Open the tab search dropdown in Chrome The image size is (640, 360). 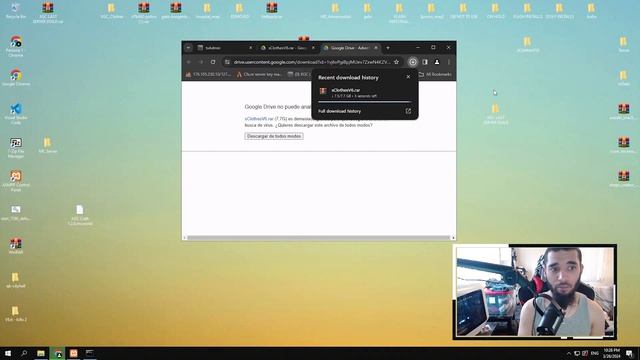tap(189, 48)
